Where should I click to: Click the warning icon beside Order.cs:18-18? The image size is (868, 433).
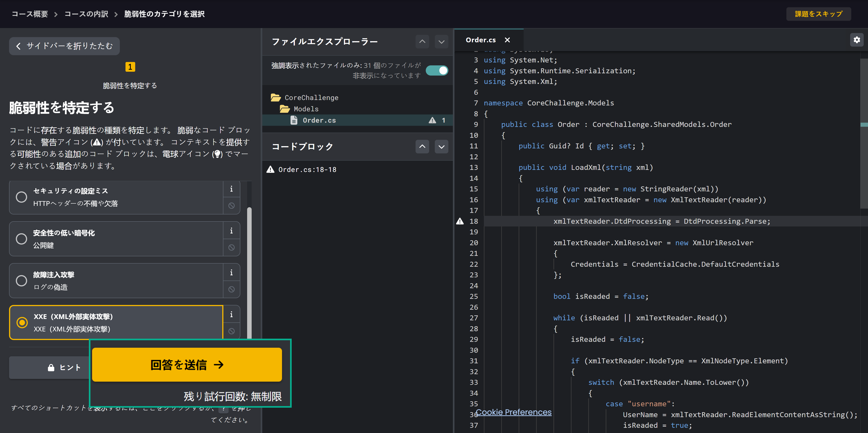tap(270, 169)
